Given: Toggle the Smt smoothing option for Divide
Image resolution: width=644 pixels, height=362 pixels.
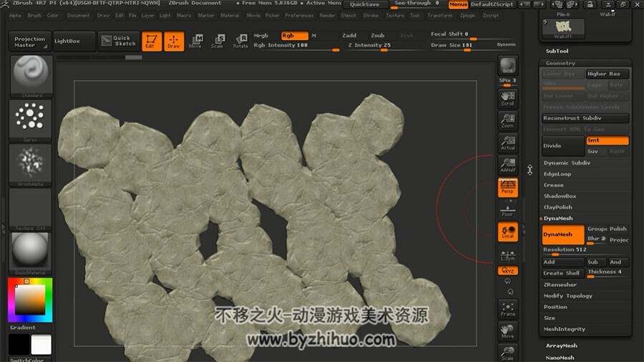Looking at the screenshot, I should (x=607, y=140).
